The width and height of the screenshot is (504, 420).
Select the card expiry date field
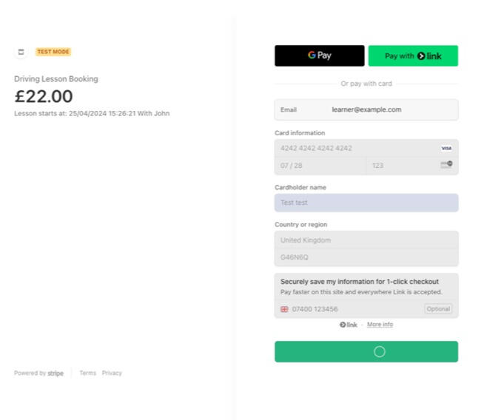320,166
